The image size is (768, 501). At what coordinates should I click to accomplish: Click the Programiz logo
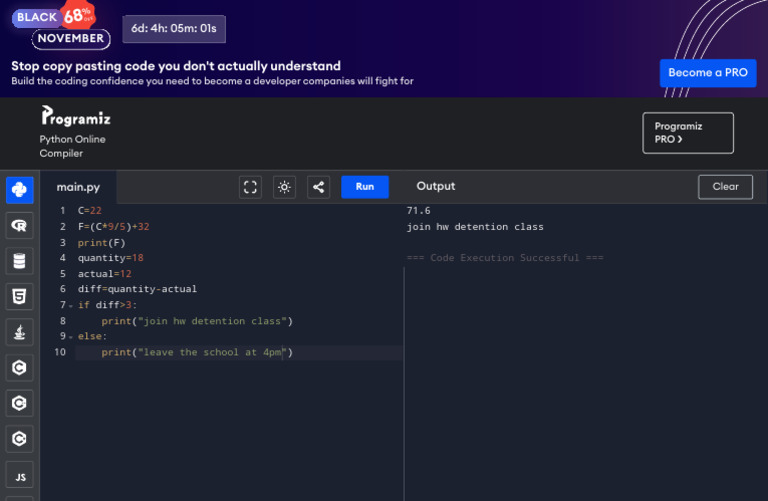pos(76,117)
